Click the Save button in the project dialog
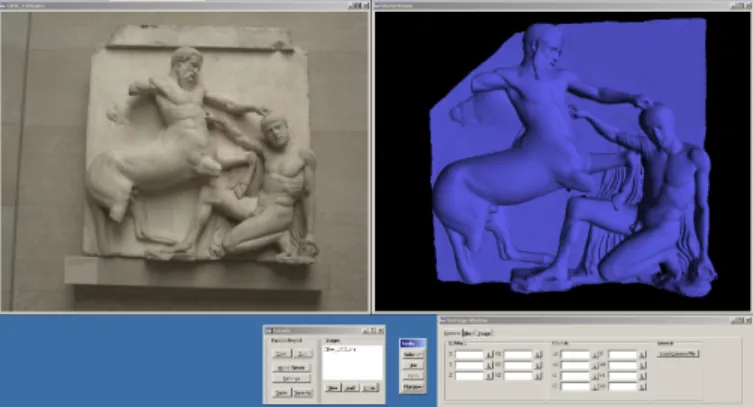753x407 pixels. [282, 393]
